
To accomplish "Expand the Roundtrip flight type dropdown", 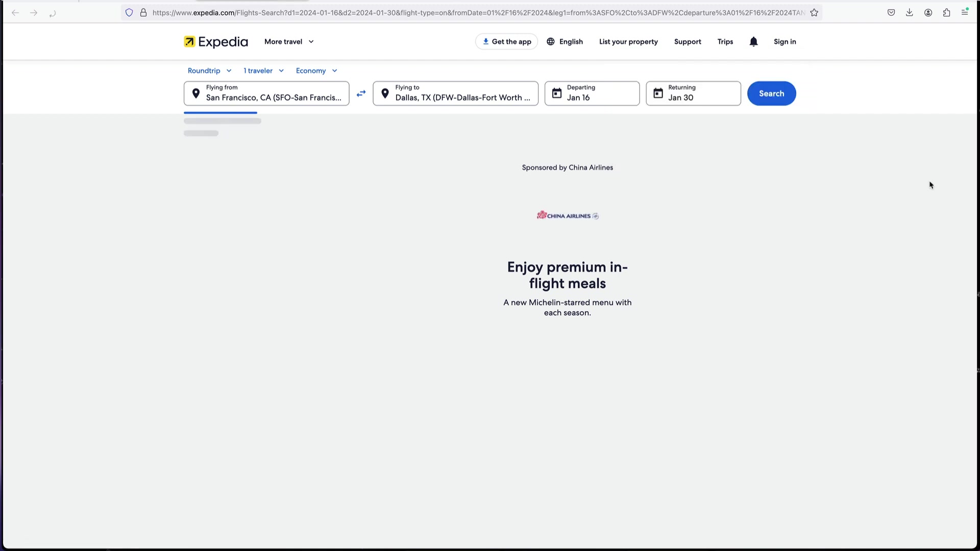I will 209,71.
